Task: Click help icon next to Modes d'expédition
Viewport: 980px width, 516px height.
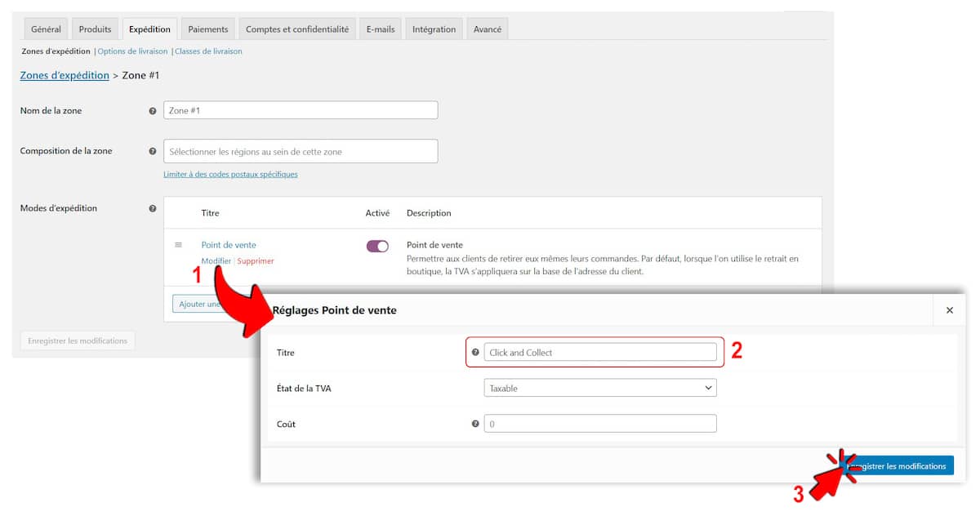Action: (x=153, y=208)
